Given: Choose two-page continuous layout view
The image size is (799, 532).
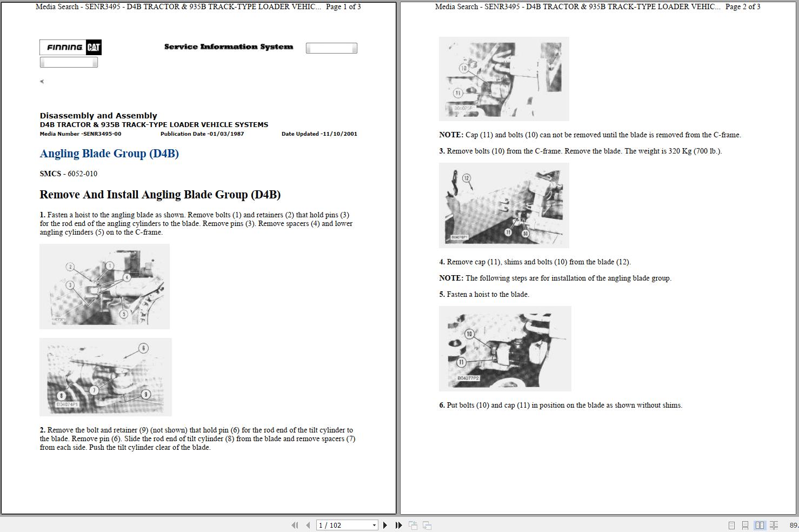Looking at the screenshot, I should coord(774,525).
